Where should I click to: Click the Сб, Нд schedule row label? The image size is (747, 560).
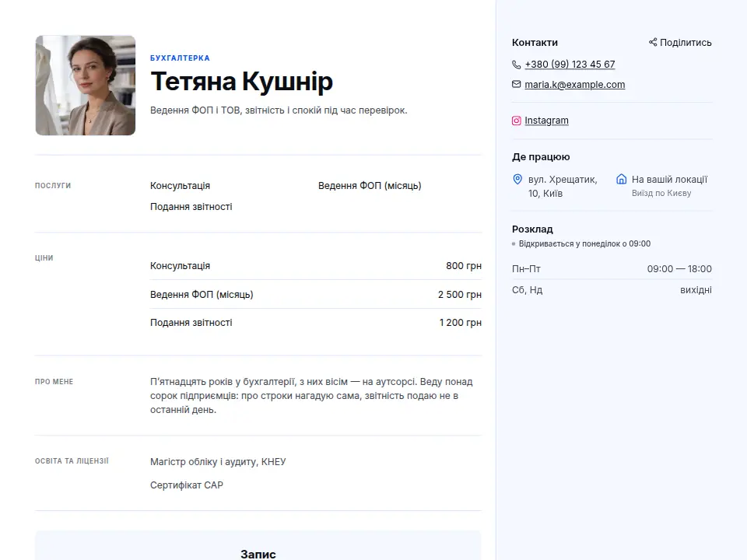coord(527,290)
